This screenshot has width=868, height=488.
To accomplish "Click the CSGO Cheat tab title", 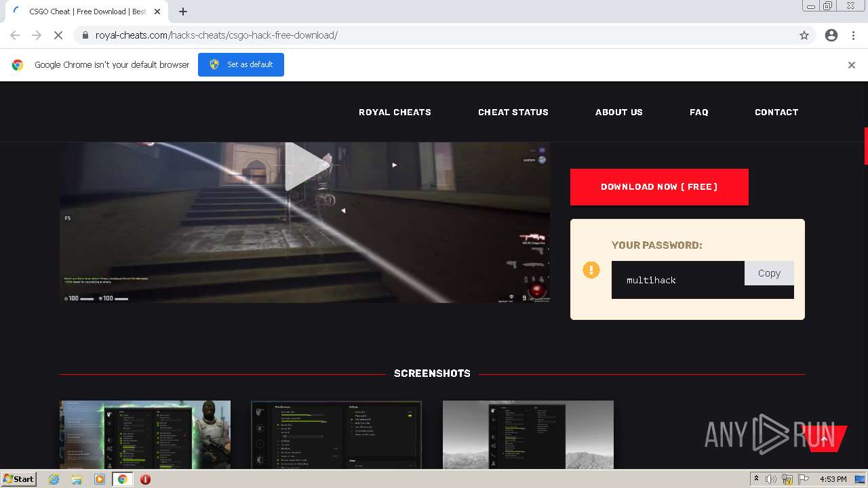I will pos(88,12).
